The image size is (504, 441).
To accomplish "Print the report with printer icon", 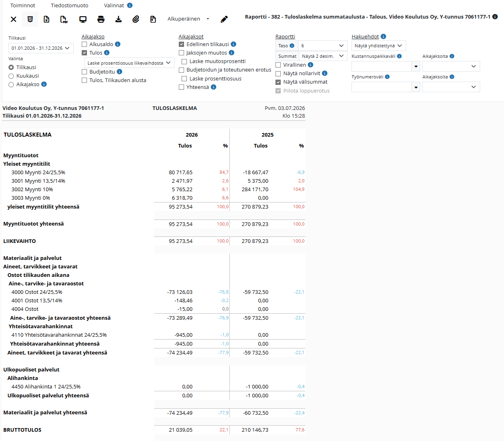I will 101,19.
